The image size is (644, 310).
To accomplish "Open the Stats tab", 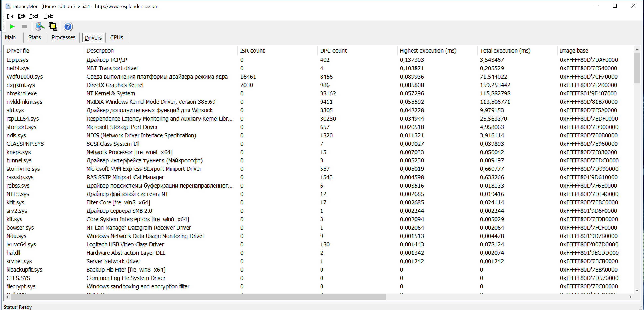I will click(34, 38).
